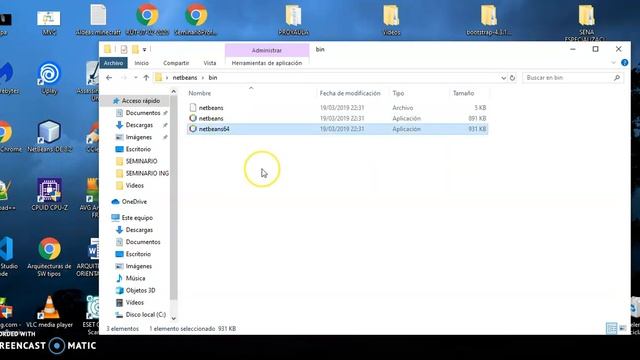
Task: Click the search magnifier icon
Action: tap(617, 78)
